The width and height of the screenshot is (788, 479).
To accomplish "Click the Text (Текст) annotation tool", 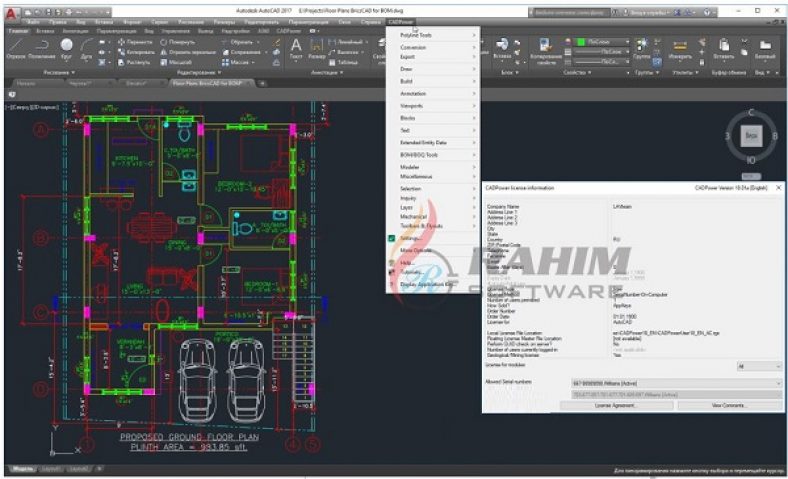I will pyautogui.click(x=296, y=48).
